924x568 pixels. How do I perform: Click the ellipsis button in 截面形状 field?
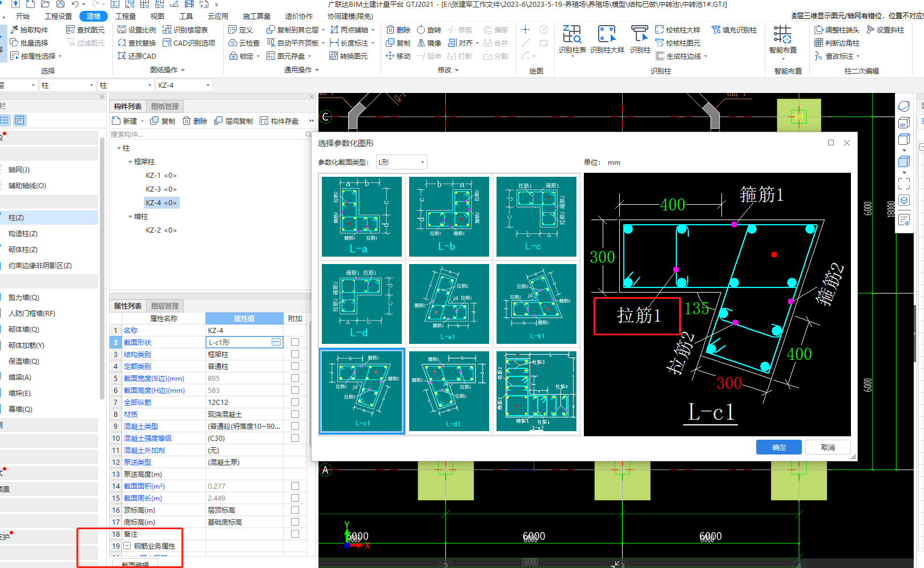point(276,342)
